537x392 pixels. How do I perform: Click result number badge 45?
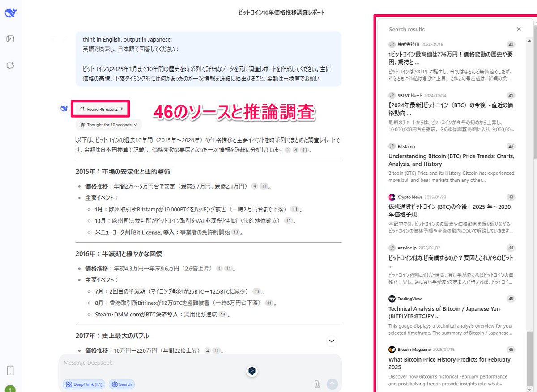click(511, 299)
